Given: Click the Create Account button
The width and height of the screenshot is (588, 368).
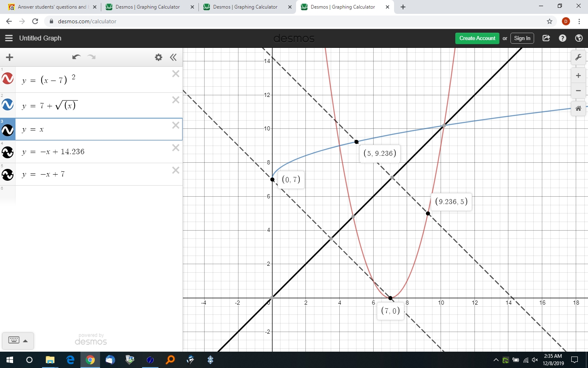Looking at the screenshot, I should pyautogui.click(x=477, y=38).
